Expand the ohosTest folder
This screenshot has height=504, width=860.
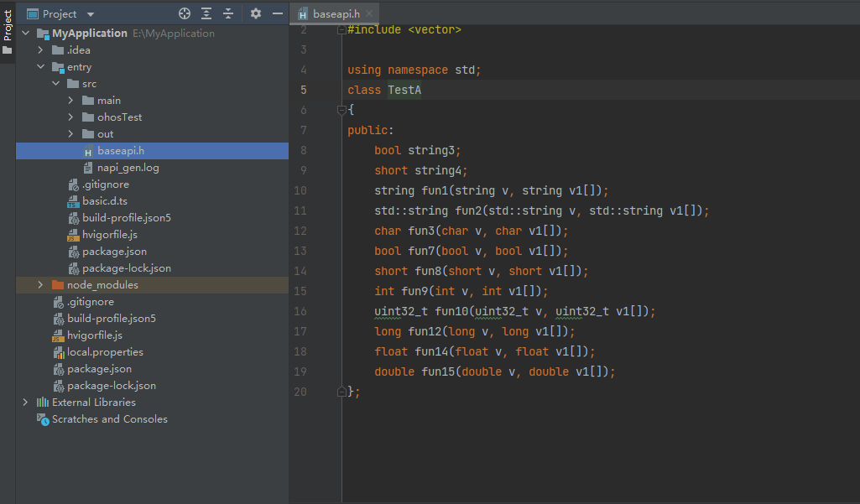(x=71, y=117)
